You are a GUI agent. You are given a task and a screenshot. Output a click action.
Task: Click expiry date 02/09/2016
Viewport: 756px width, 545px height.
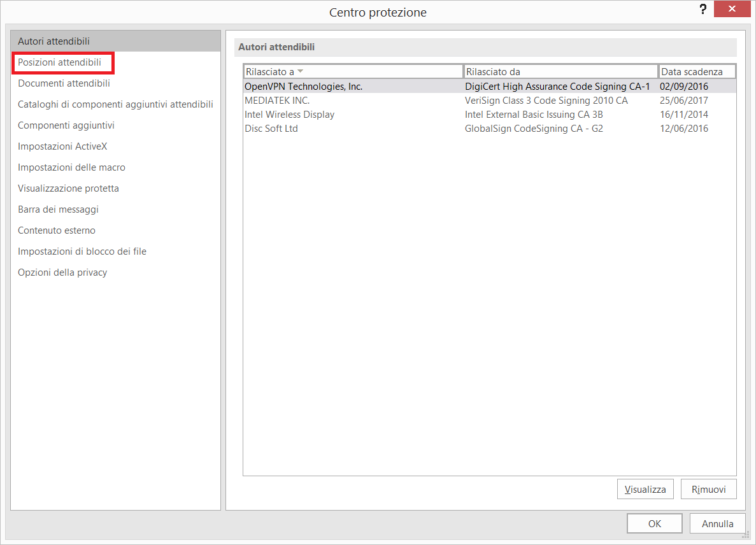(x=683, y=86)
